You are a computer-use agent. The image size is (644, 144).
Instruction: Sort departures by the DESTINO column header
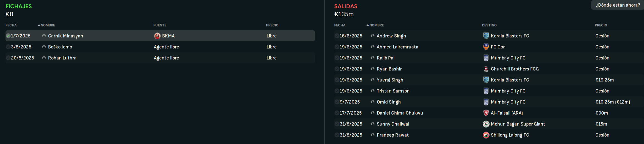(489, 25)
